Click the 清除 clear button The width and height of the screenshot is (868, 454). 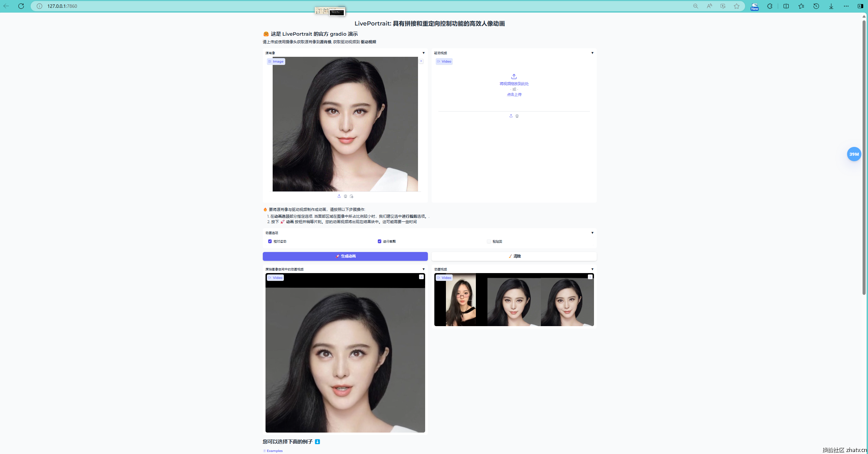coord(514,256)
